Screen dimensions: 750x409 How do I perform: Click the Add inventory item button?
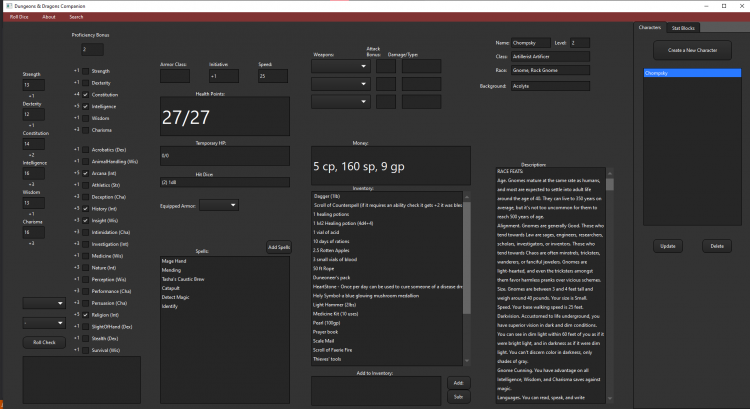457,383
